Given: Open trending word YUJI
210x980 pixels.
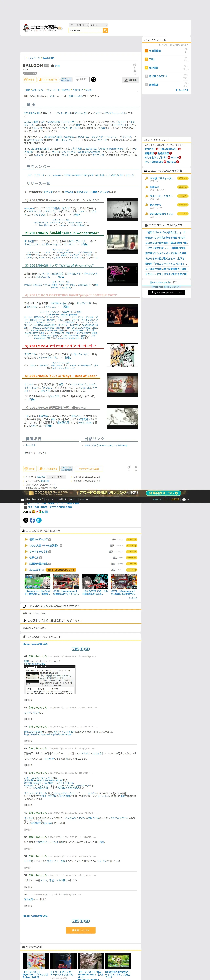Looking at the screenshot, I should point(152,59).
